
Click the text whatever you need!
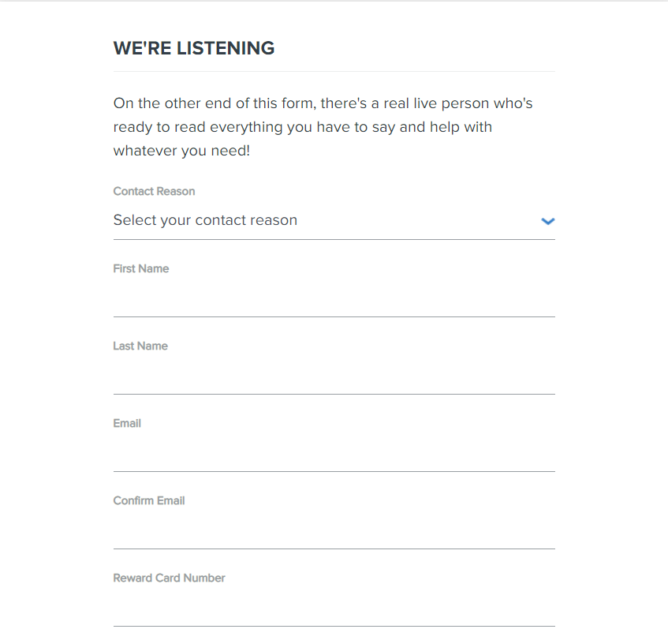181,151
